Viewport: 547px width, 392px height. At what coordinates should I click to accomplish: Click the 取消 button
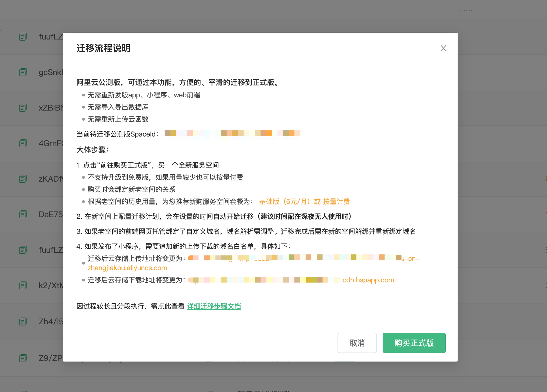(x=357, y=343)
